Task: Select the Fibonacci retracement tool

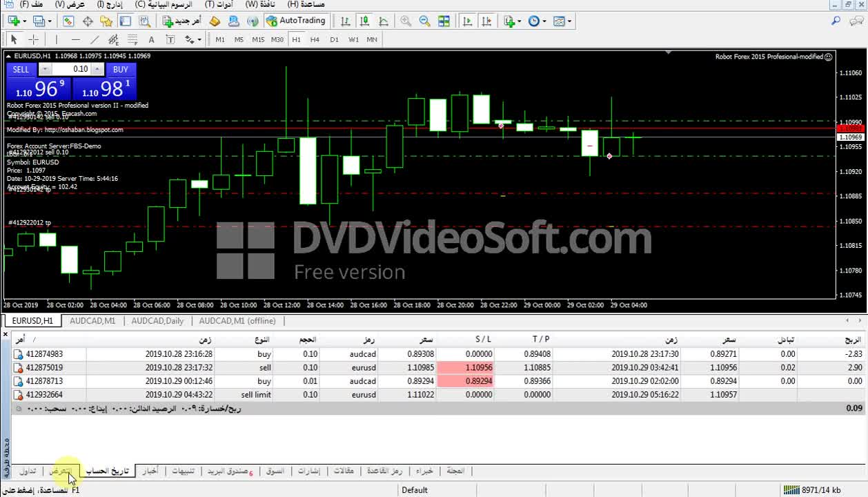Action: tap(132, 39)
